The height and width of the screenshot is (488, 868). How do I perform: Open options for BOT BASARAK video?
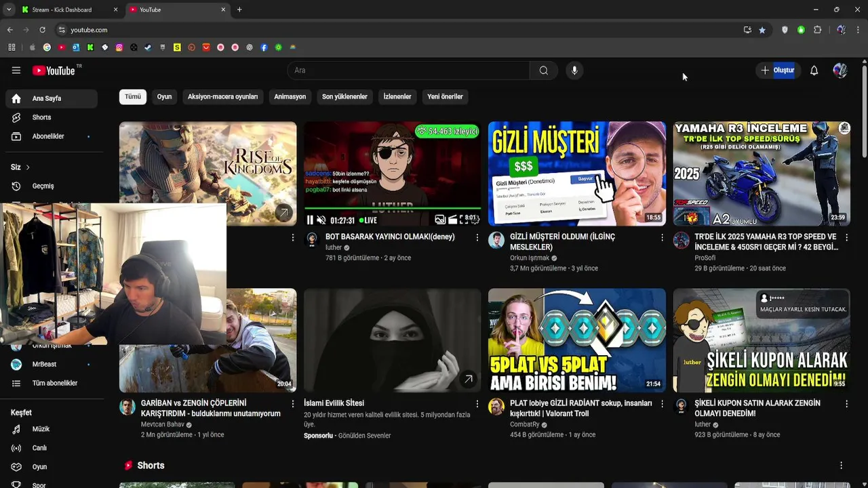tap(477, 237)
